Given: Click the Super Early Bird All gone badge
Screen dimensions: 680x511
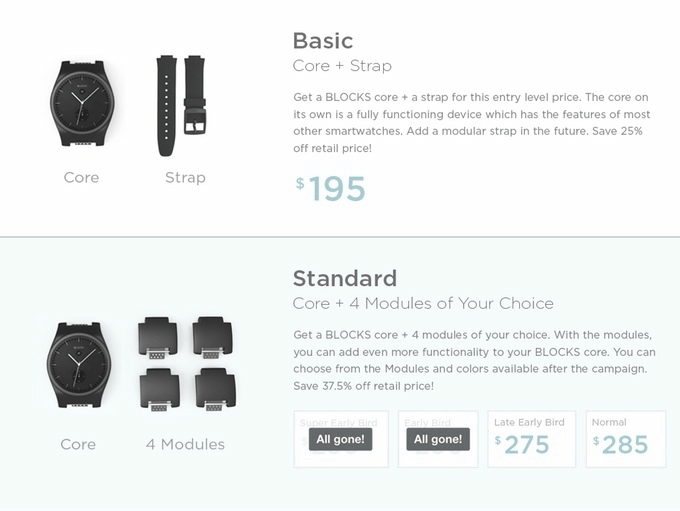Looking at the screenshot, I should click(340, 439).
